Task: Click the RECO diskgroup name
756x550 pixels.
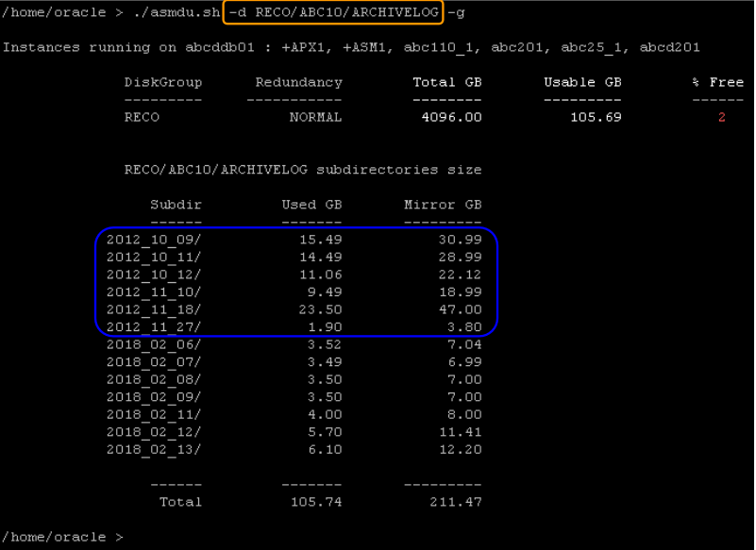Action: pyautogui.click(x=142, y=117)
